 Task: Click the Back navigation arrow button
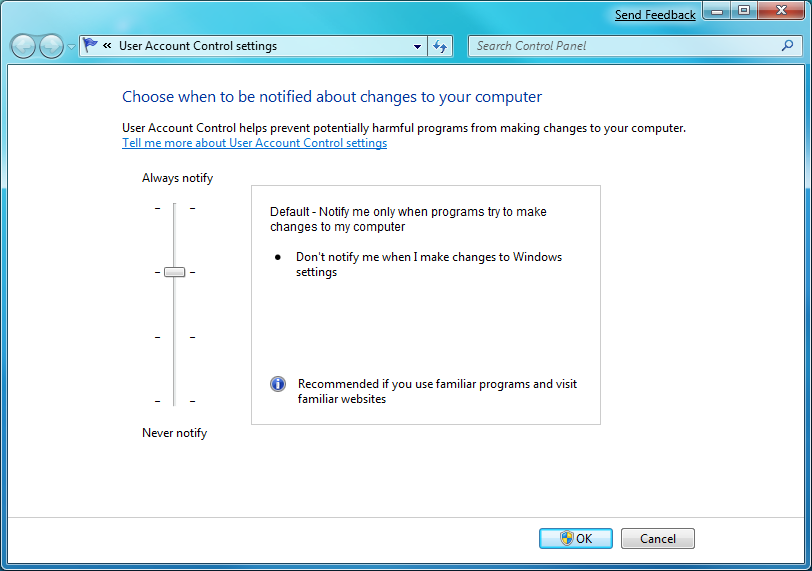[23, 46]
